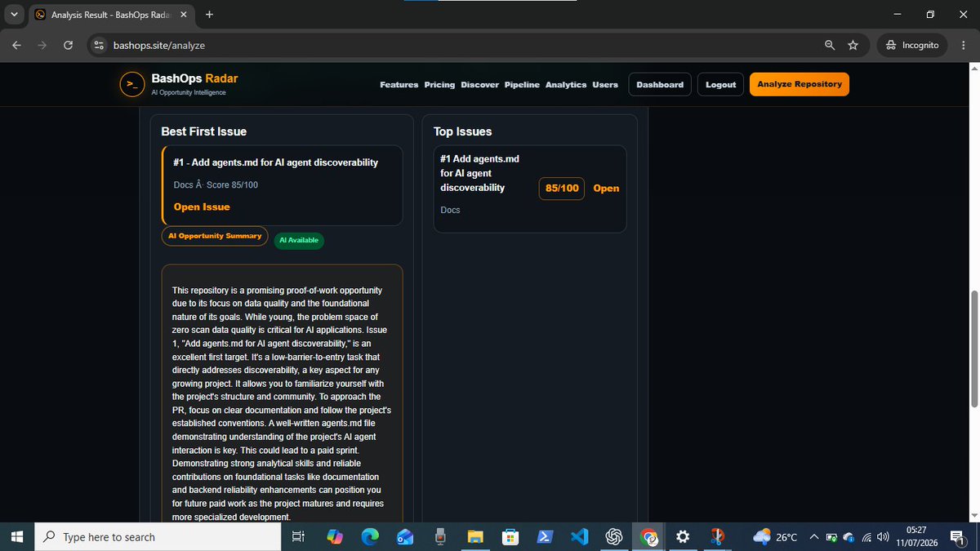Open PowerShell from the taskbar
Image resolution: width=980 pixels, height=551 pixels.
[x=546, y=536]
